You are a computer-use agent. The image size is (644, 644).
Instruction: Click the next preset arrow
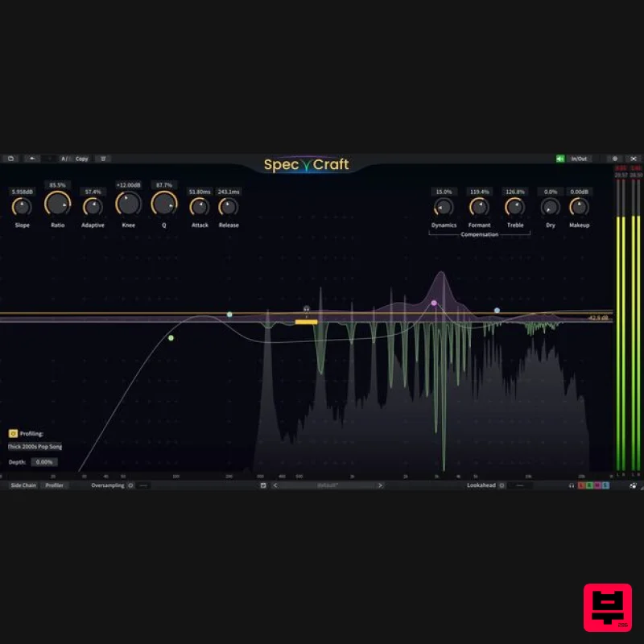pos(380,485)
